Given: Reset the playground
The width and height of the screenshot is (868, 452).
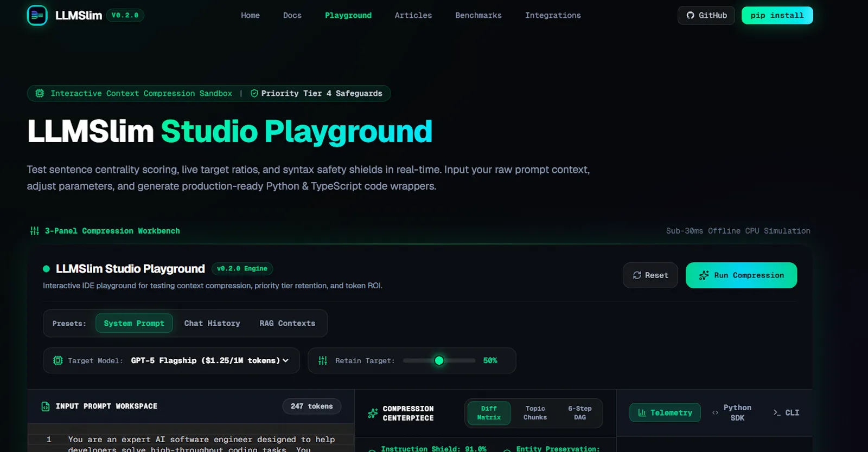Looking at the screenshot, I should tap(650, 275).
